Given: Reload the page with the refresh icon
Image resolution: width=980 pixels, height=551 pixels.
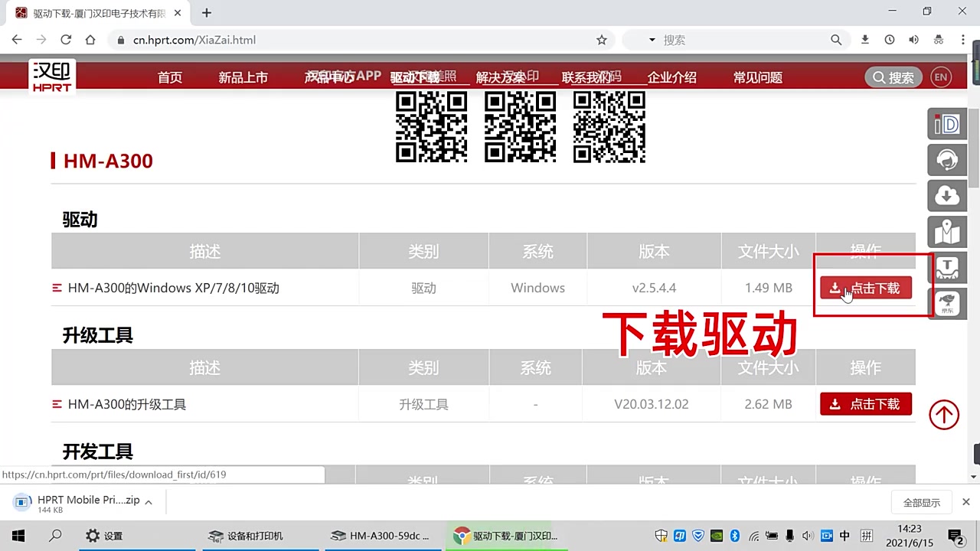Looking at the screenshot, I should (66, 40).
